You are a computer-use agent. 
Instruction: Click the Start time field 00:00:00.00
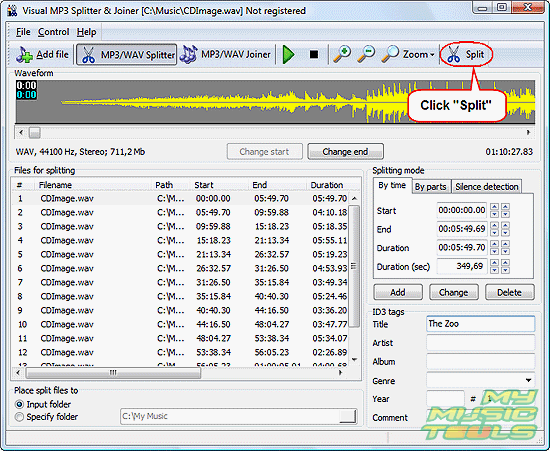pos(462,210)
